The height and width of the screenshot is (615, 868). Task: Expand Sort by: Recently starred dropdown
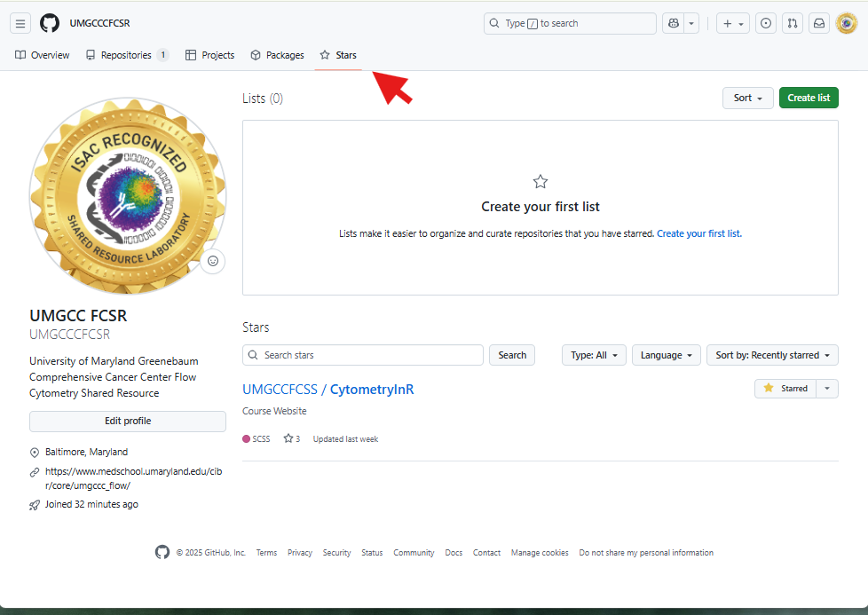click(x=772, y=355)
